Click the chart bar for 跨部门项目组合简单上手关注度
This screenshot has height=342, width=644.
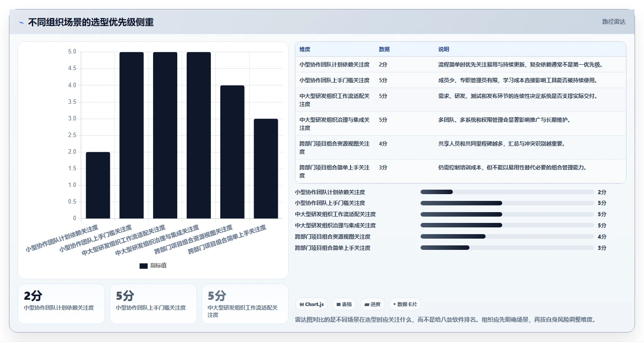(x=266, y=169)
